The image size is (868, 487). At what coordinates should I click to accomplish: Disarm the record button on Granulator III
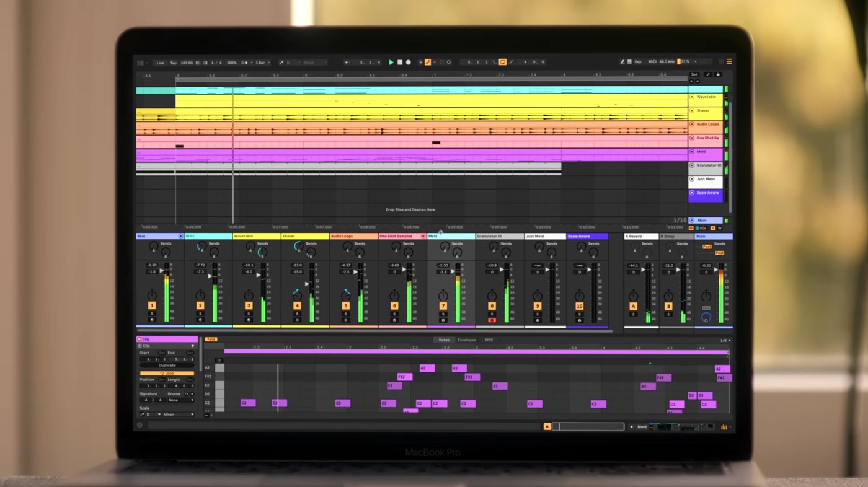pos(492,320)
